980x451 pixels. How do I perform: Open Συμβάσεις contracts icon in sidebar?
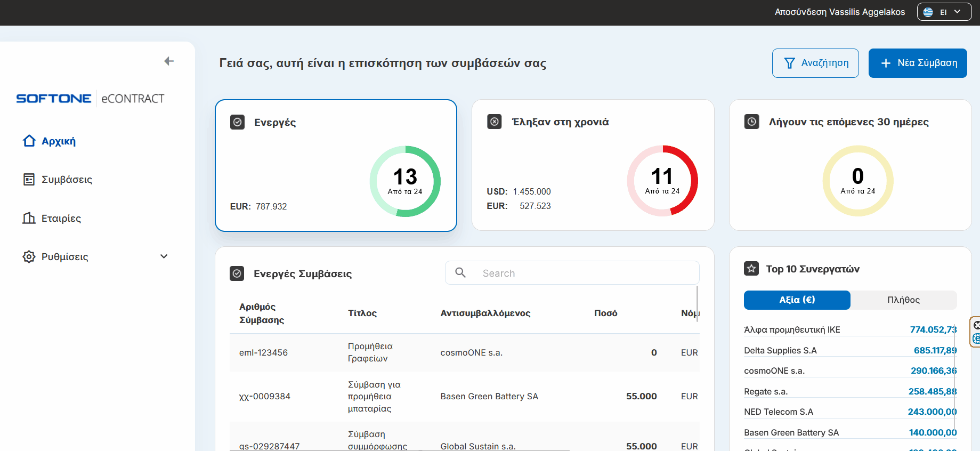29,180
